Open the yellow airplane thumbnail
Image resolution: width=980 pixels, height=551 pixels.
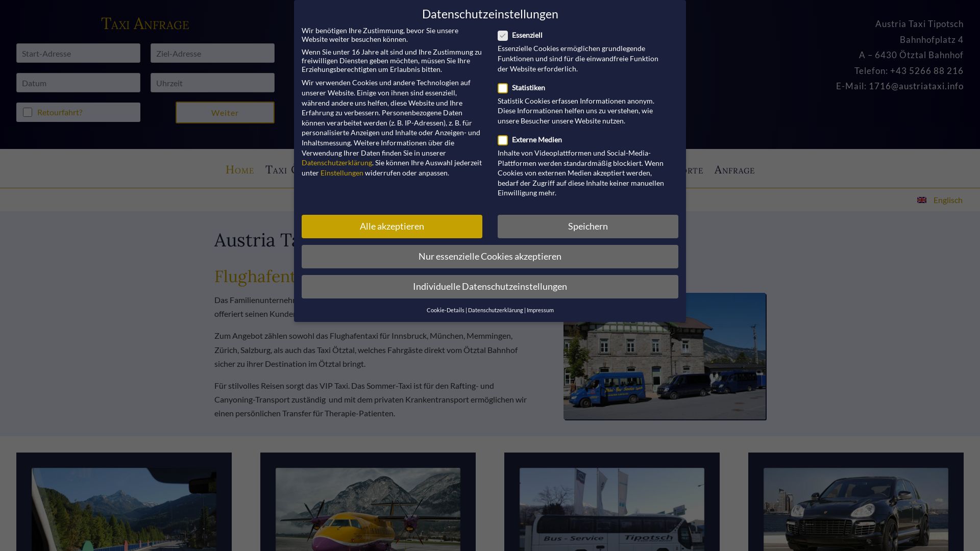367,509
